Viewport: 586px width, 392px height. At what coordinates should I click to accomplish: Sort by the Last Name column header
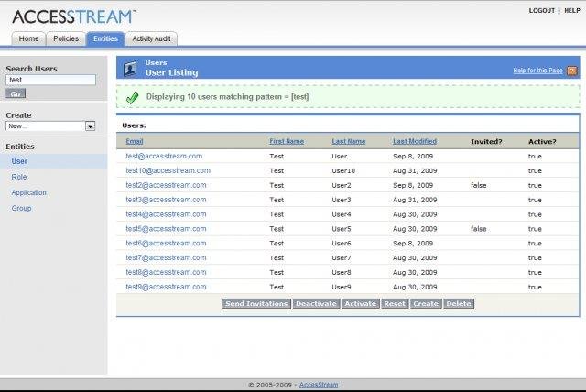pyautogui.click(x=348, y=141)
